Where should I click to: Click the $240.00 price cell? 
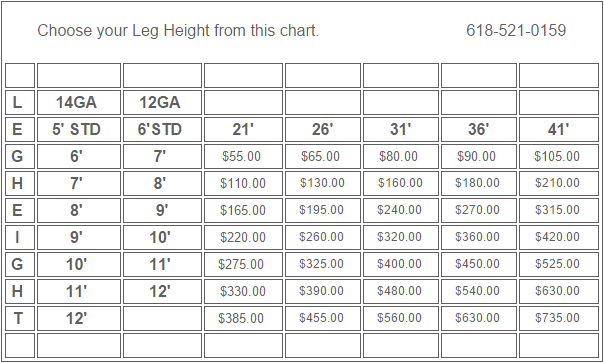[401, 210]
